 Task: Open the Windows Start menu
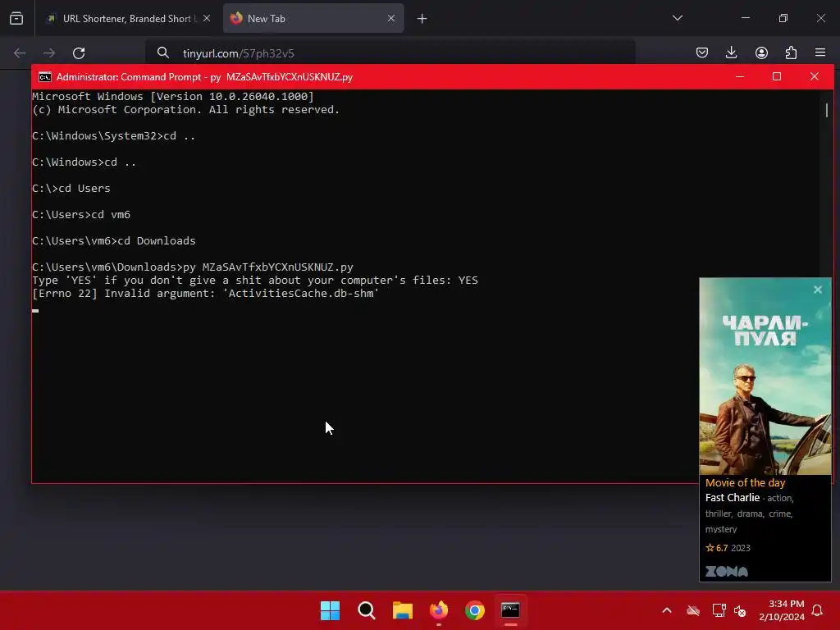330,610
